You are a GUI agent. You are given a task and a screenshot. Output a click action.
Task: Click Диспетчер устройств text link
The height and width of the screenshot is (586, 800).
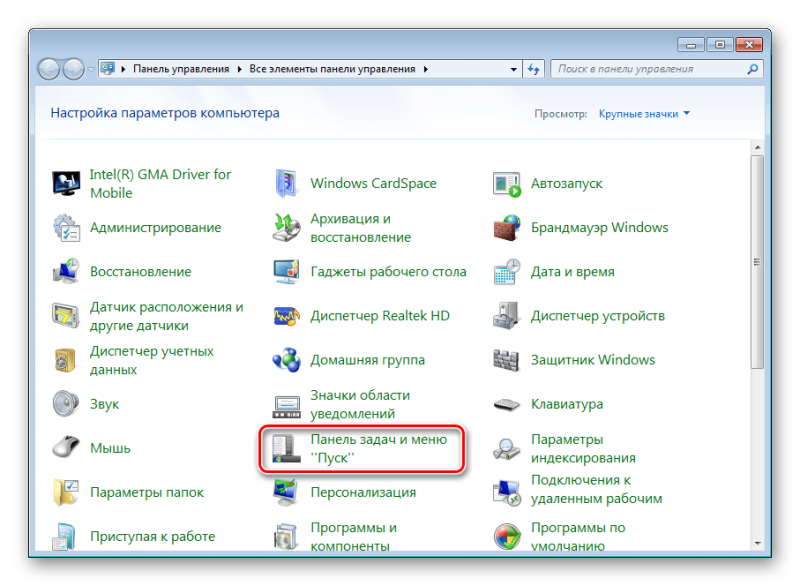597,316
